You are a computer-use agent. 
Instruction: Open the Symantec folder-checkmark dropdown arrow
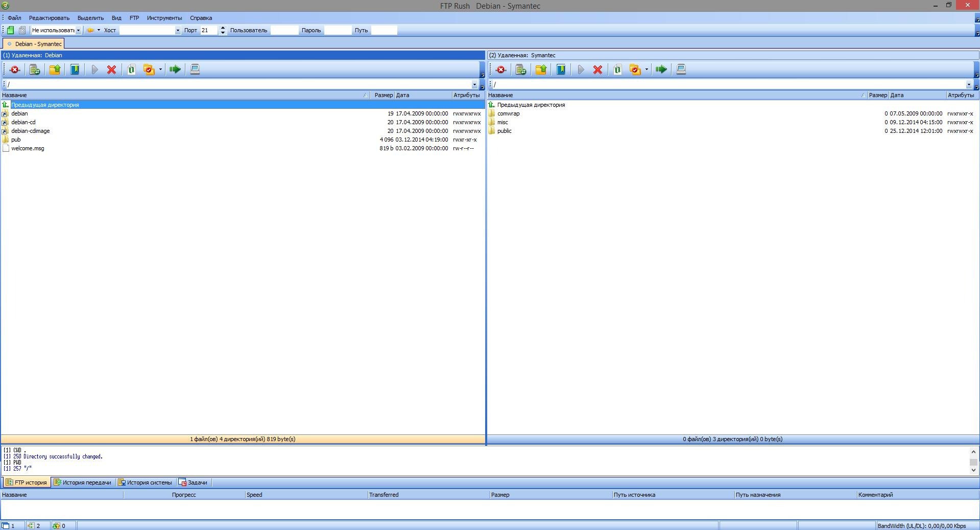(647, 70)
